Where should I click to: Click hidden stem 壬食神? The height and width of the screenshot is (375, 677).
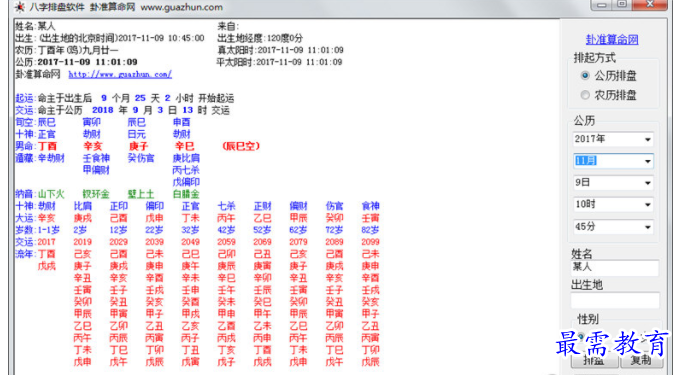coord(96,158)
